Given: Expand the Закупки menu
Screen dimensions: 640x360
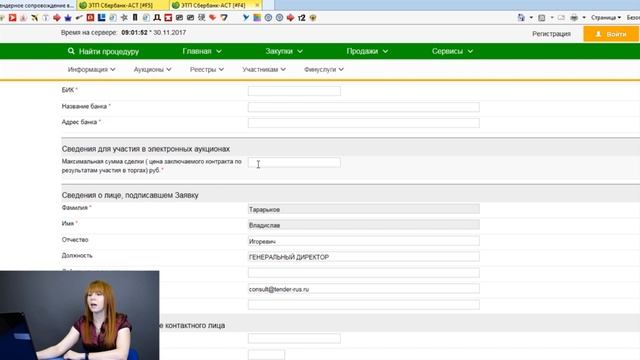Looking at the screenshot, I should click(284, 51).
